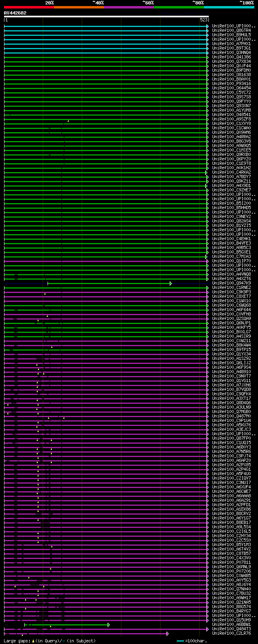This screenshot has width=258, height=644.
Task: Click purple arrowhead ending the C2LR76 alignment
Action: (x=167, y=634)
